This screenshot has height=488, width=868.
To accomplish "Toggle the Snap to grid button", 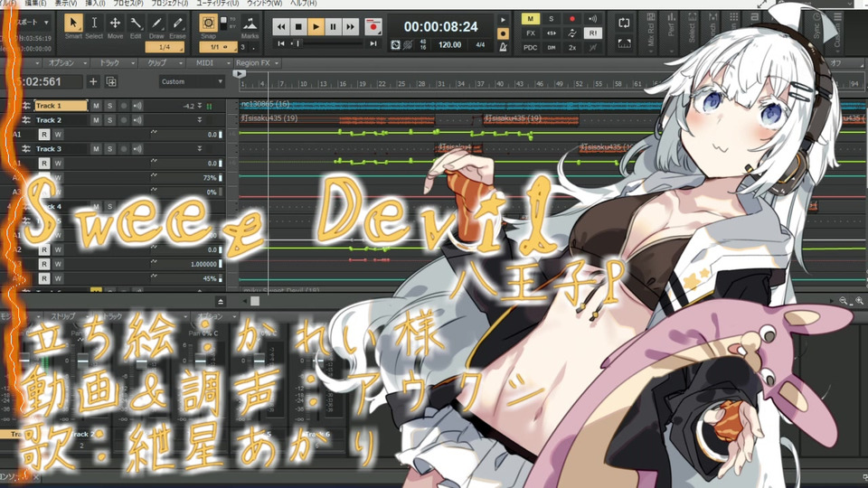I will tap(208, 23).
